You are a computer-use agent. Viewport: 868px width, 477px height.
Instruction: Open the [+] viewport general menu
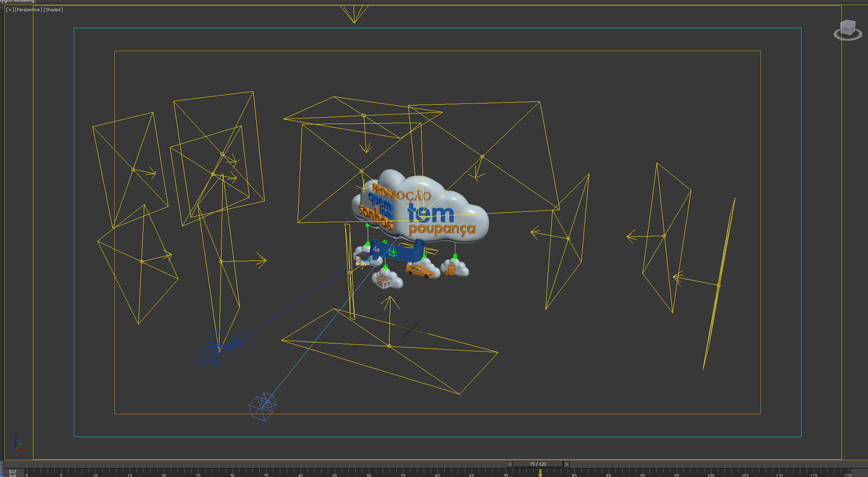pos(9,9)
